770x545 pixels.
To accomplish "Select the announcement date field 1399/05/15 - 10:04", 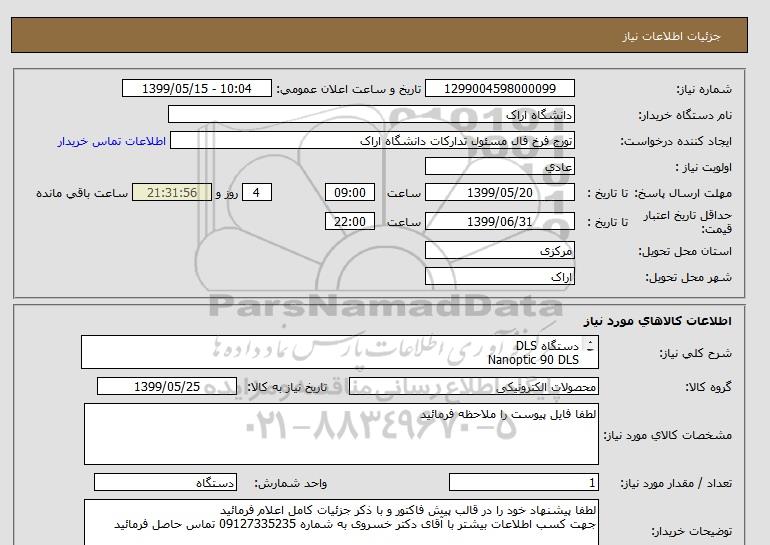I will tap(196, 88).
